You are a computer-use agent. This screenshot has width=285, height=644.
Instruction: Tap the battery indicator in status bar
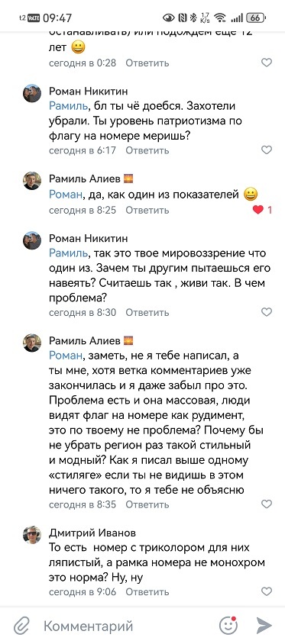[256, 18]
